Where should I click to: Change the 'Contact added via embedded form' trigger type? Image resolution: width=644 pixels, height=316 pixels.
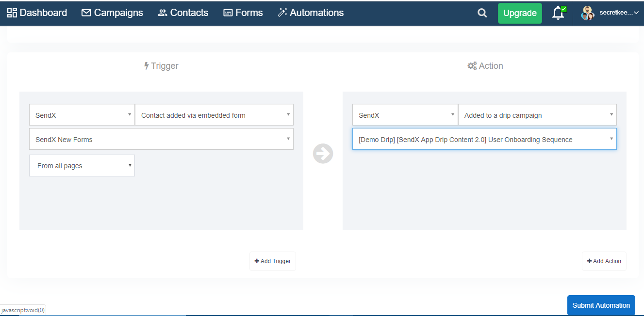click(x=214, y=115)
